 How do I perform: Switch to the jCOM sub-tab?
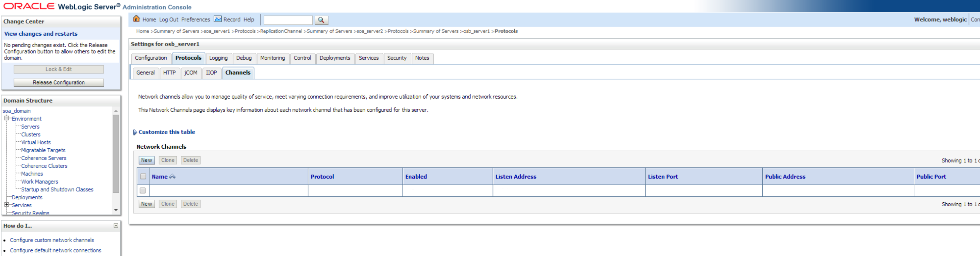point(191,73)
